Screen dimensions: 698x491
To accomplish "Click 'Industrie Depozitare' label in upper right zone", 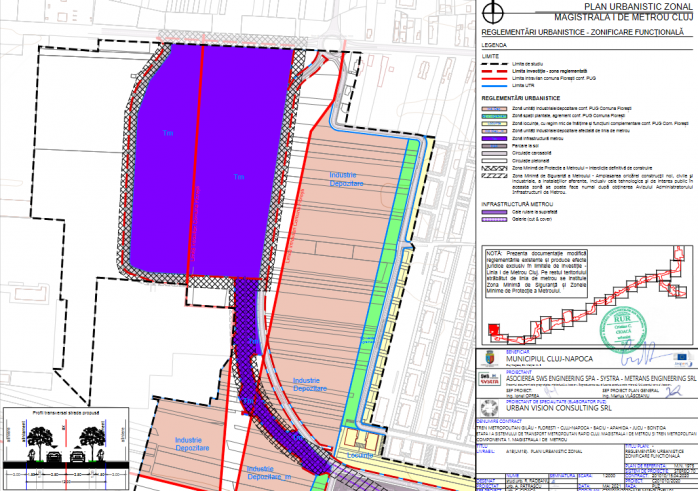I will (346, 179).
